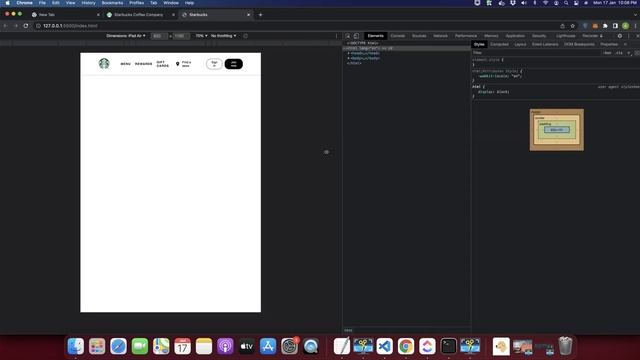Click the device height input field
Screen dimensions: 640x360
click(181, 36)
